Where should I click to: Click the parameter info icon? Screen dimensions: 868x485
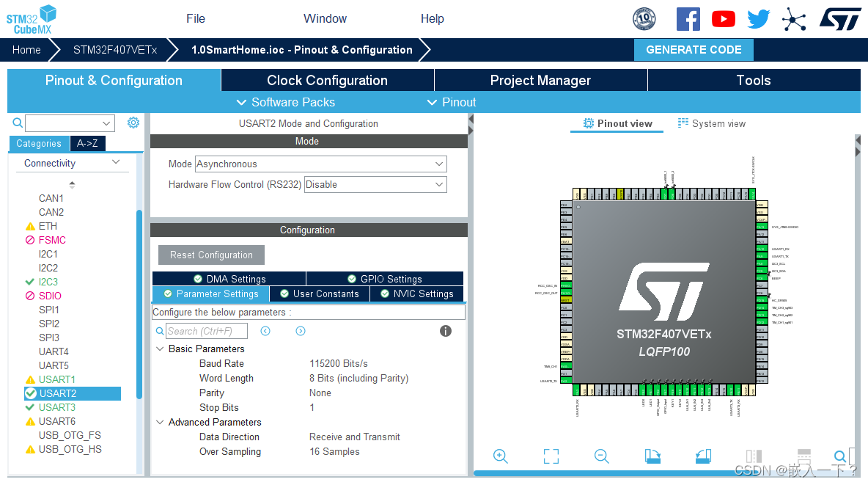pyautogui.click(x=446, y=331)
